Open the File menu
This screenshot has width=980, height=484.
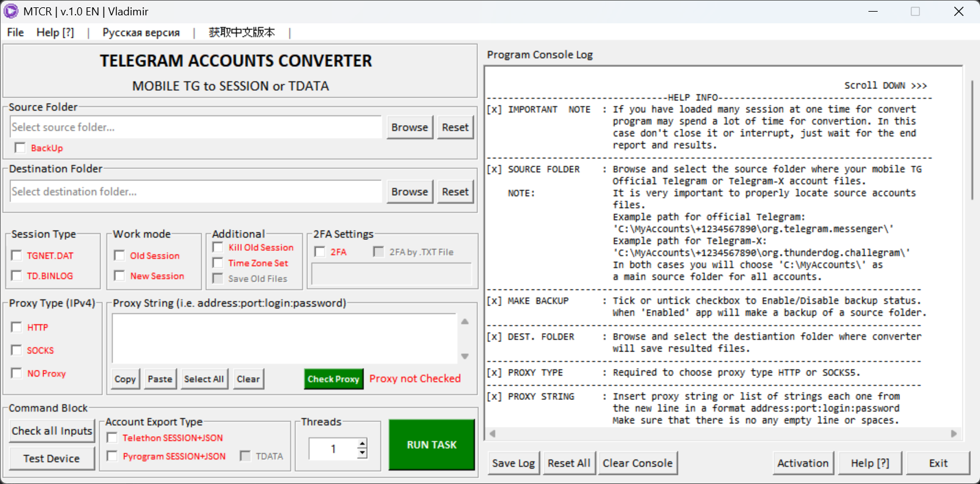15,33
